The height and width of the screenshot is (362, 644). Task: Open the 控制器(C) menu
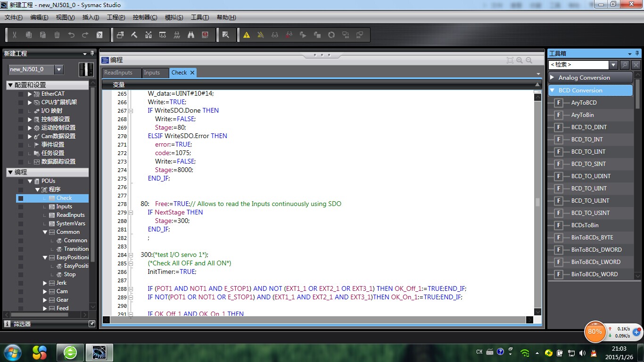click(x=145, y=17)
